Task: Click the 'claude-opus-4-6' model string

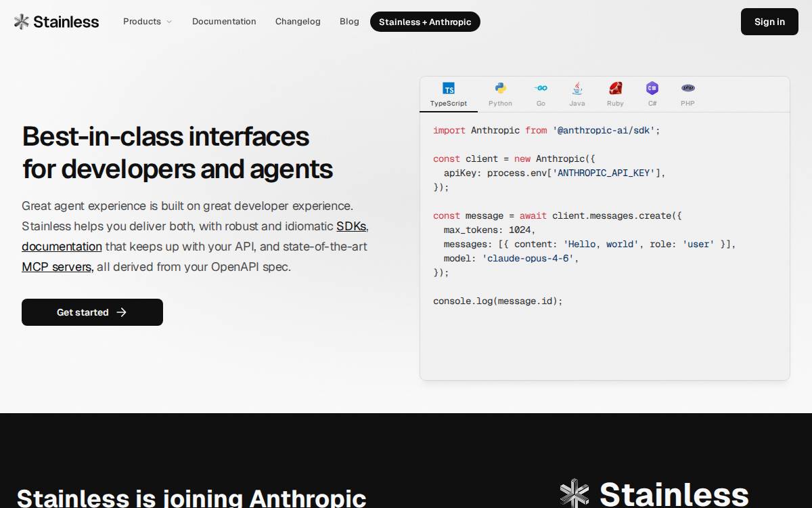Action: (528, 258)
